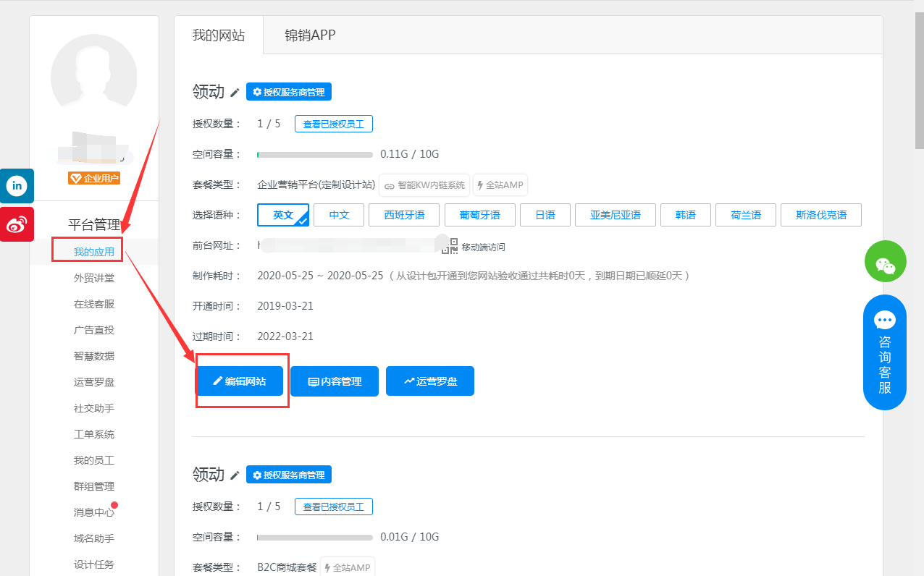Screen dimensions: 924x576
Task: Select the 中文 language option
Action: point(338,215)
